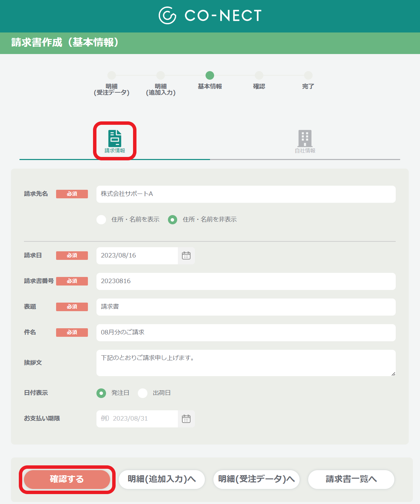The image size is (420, 504).
Task: Click the 件名 input field
Action: [246, 333]
